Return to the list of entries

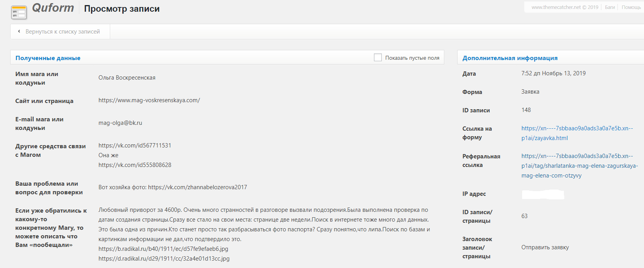pos(63,32)
